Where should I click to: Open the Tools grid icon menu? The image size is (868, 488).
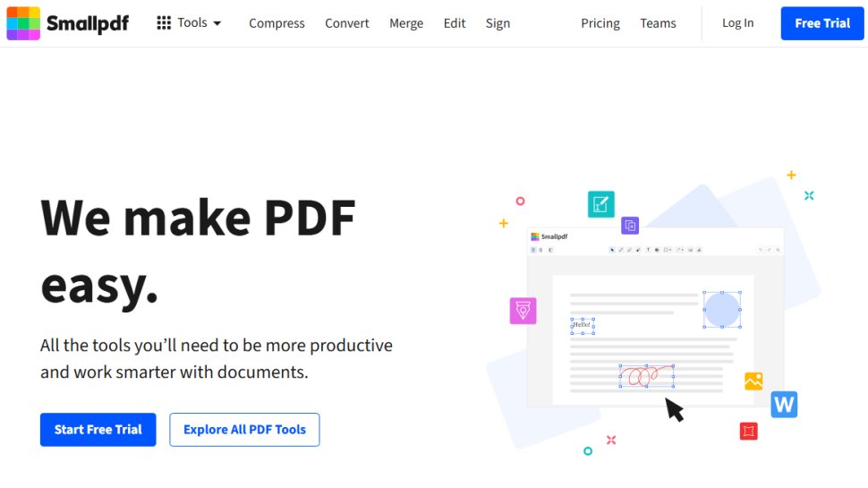tap(163, 22)
